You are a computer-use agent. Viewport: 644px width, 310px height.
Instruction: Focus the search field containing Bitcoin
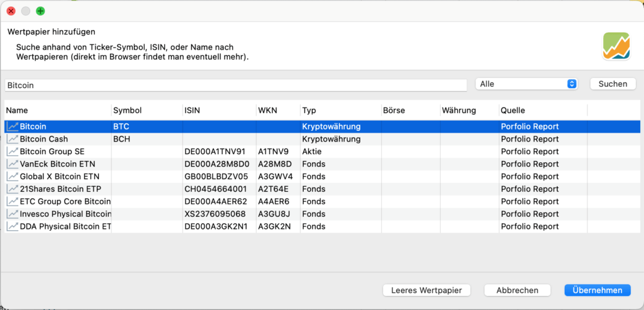[236, 86]
